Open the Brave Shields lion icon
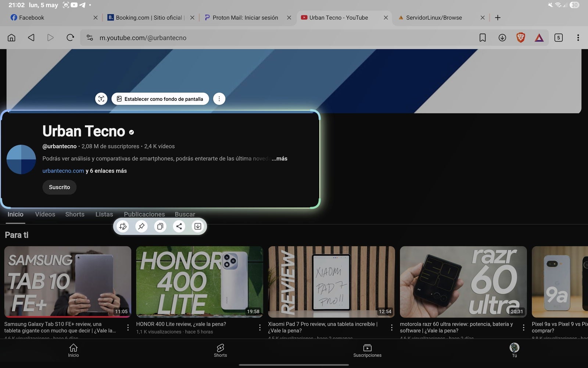 [520, 38]
